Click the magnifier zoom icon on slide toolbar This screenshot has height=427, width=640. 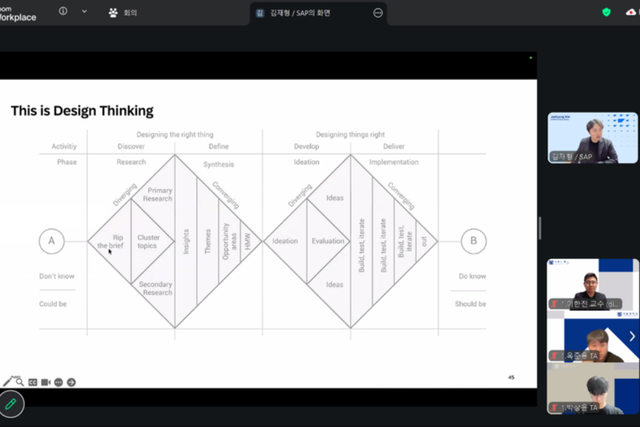pyautogui.click(x=19, y=382)
